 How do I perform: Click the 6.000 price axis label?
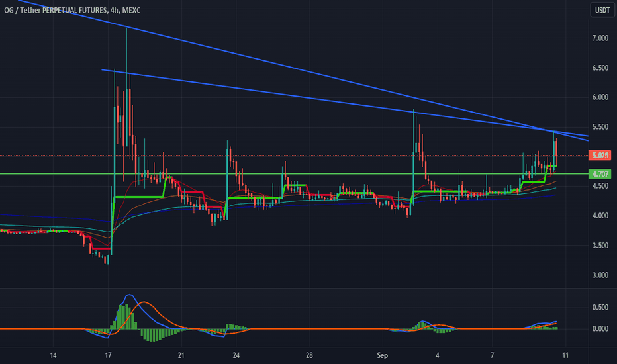point(600,97)
